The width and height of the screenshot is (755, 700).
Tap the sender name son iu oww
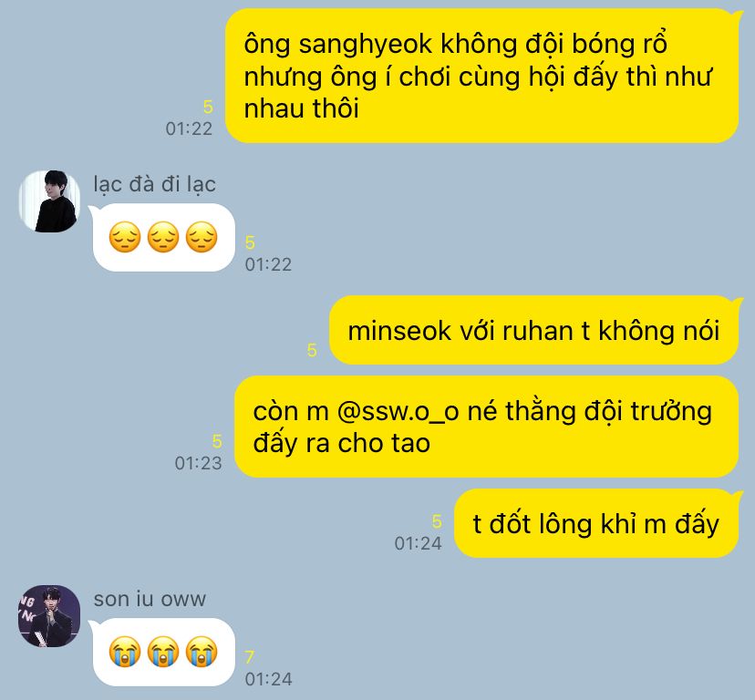[150, 599]
